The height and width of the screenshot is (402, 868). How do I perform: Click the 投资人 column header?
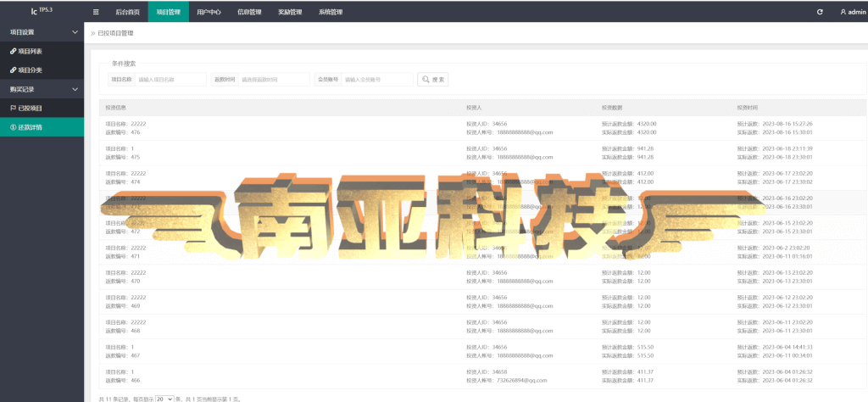pos(475,108)
